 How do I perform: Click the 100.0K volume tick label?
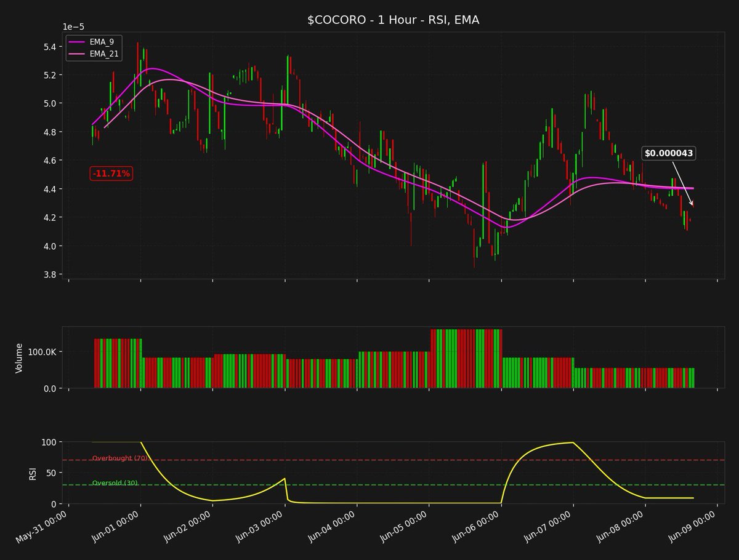point(43,352)
